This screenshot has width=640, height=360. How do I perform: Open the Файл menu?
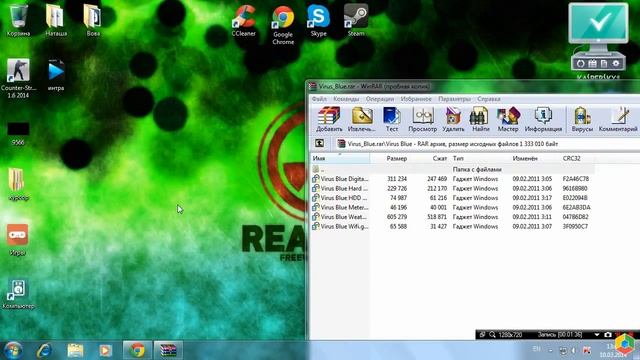[x=319, y=99]
